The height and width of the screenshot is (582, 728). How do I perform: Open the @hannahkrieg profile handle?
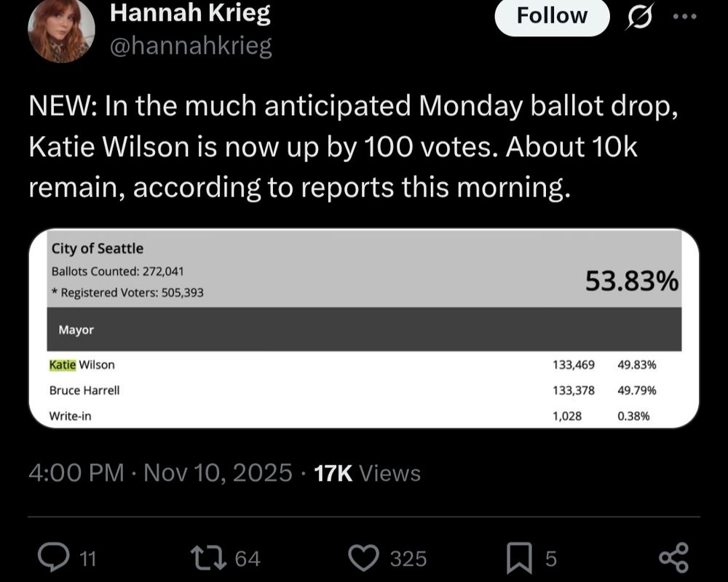191,45
